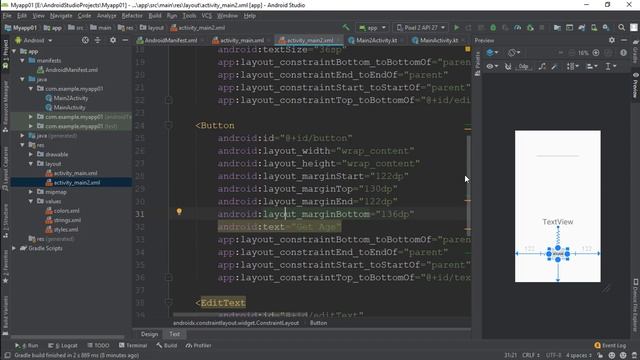Open the view options eye dropdown in Preview
The image size is (640, 360).
click(492, 66)
